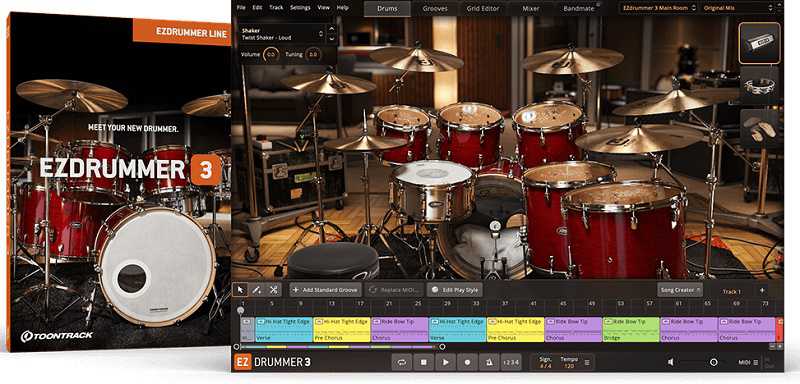
Task: Open the Settings menu
Action: (x=300, y=8)
